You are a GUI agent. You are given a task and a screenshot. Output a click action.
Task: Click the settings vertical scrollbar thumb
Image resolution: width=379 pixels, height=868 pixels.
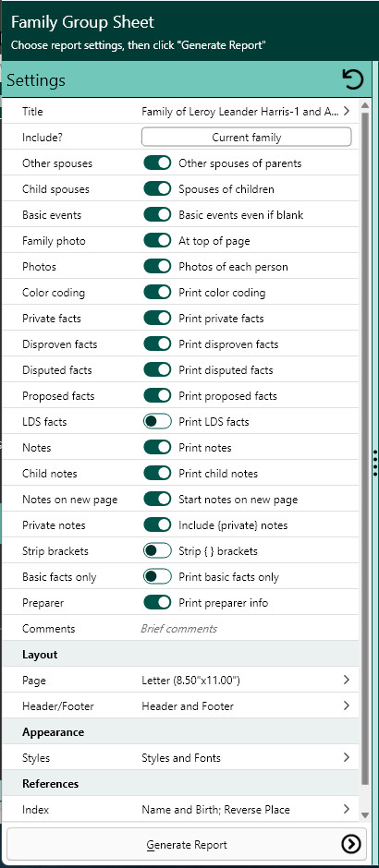(x=364, y=449)
